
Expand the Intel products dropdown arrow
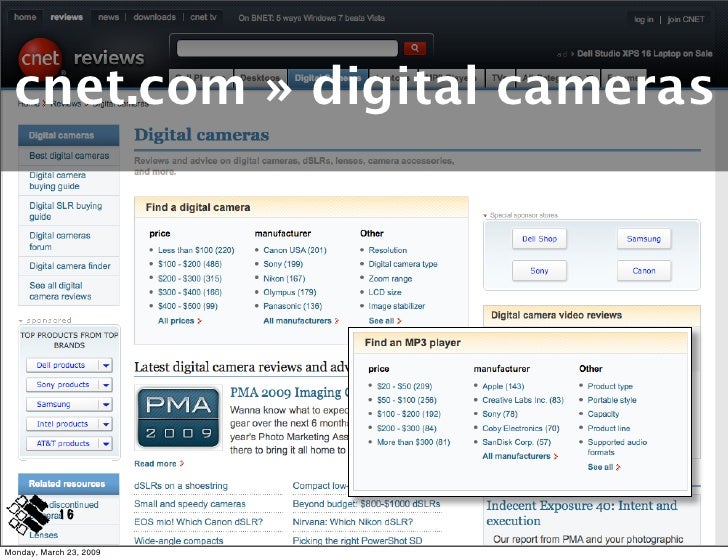pos(106,424)
